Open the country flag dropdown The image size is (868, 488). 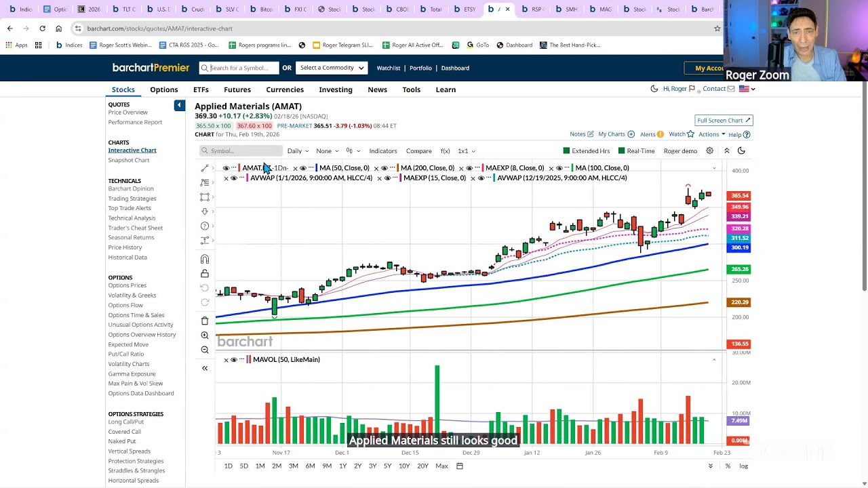point(747,89)
